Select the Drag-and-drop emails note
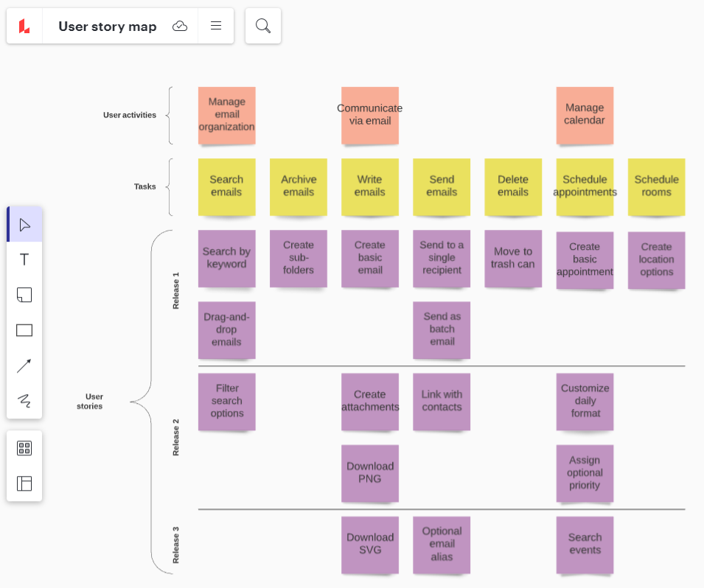Image resolution: width=704 pixels, height=588 pixels. [227, 330]
